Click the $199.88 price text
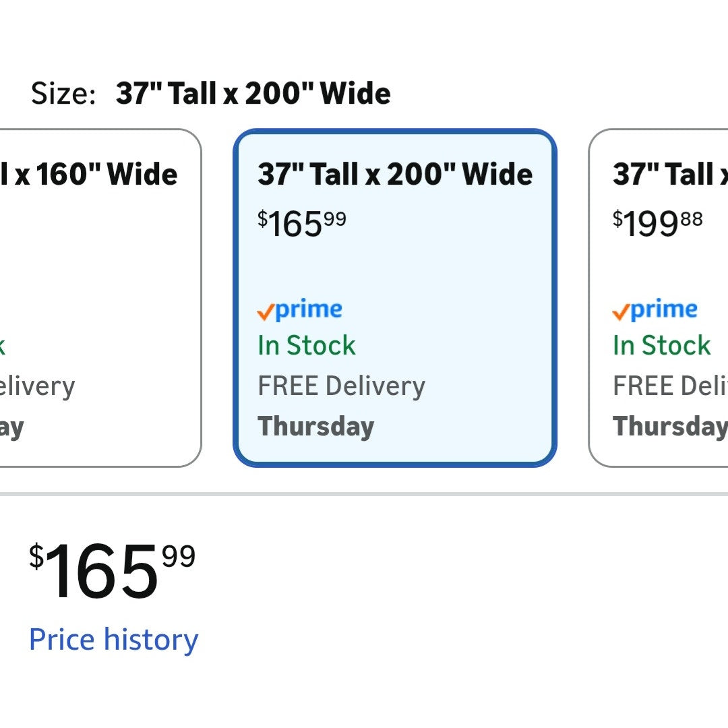Screen dimensions: 728x728 (x=657, y=224)
